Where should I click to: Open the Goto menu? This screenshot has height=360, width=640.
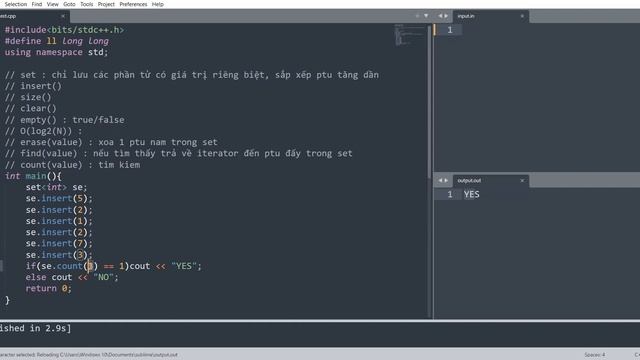[69, 4]
